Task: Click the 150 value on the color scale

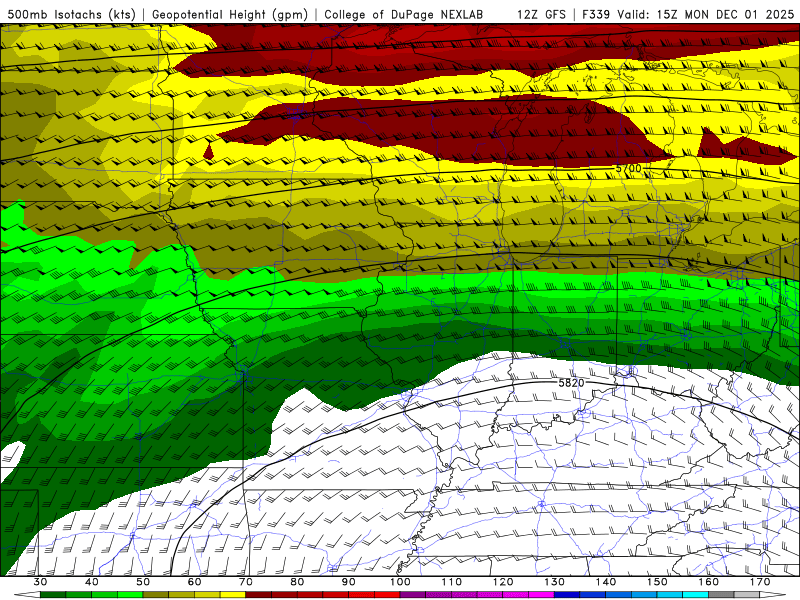Action: pyautogui.click(x=657, y=582)
